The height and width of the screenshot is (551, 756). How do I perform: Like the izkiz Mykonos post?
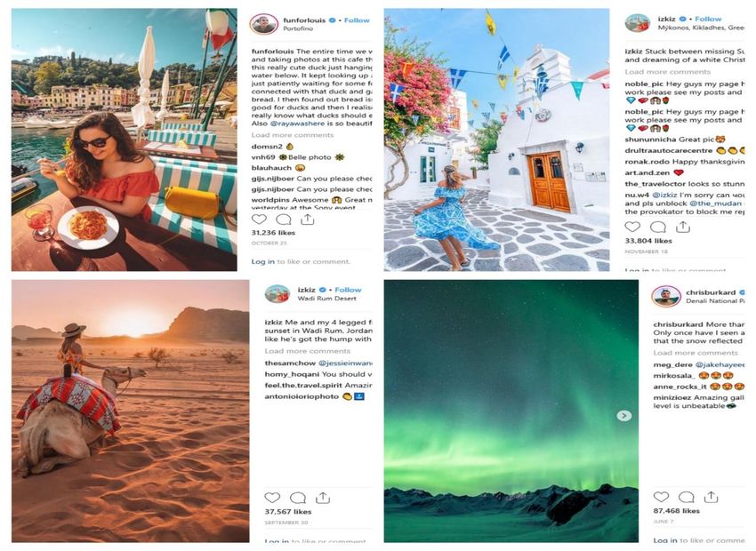click(632, 227)
